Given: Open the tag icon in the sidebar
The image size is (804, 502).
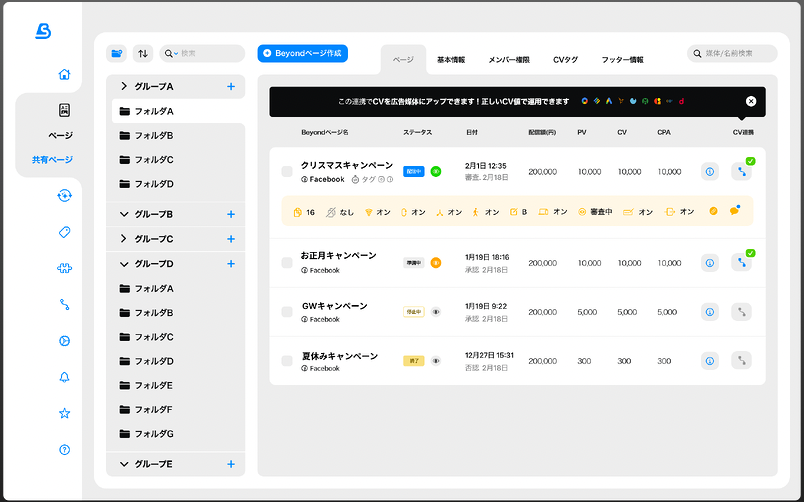Looking at the screenshot, I should tap(65, 232).
